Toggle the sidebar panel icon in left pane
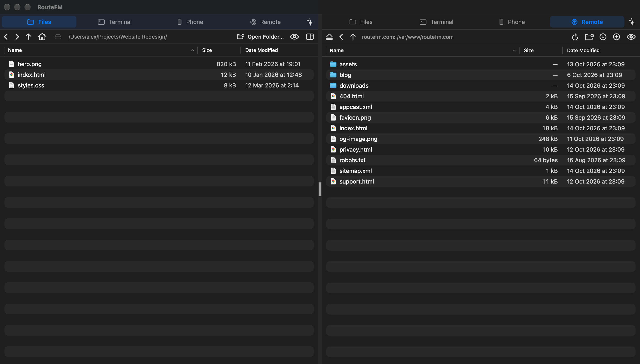 (x=310, y=37)
